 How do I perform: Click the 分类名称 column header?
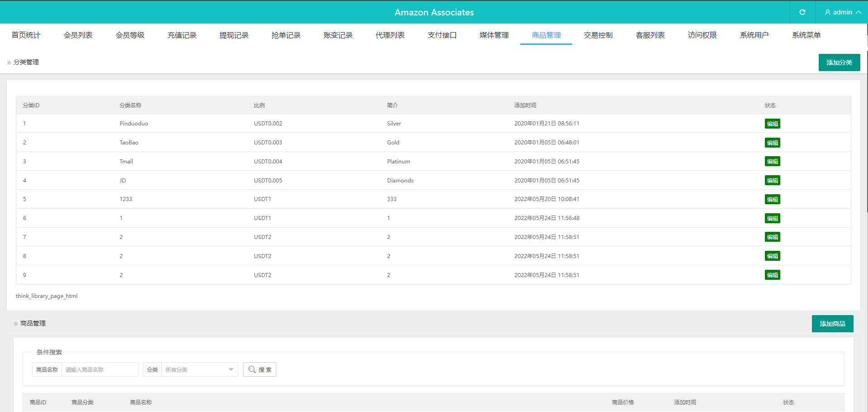(130, 105)
